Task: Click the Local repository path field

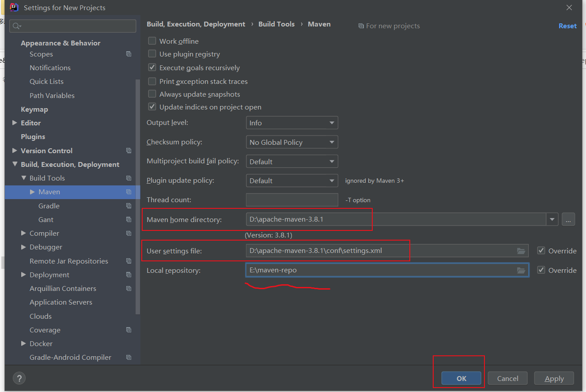Action: [x=387, y=270]
